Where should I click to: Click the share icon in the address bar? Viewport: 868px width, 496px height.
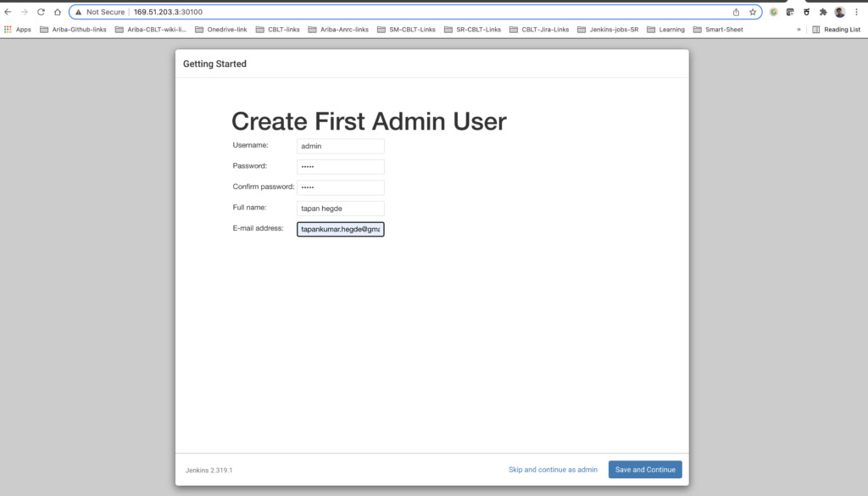[x=736, y=12]
